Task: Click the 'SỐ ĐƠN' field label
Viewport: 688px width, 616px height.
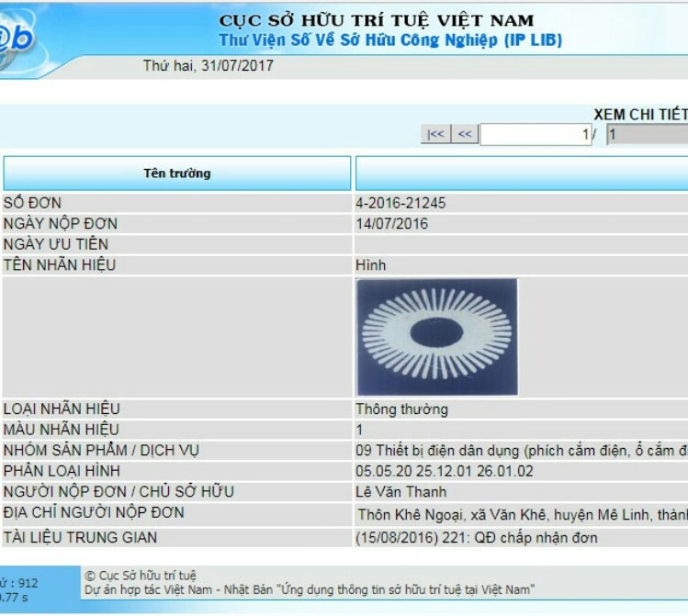Action: (x=32, y=203)
